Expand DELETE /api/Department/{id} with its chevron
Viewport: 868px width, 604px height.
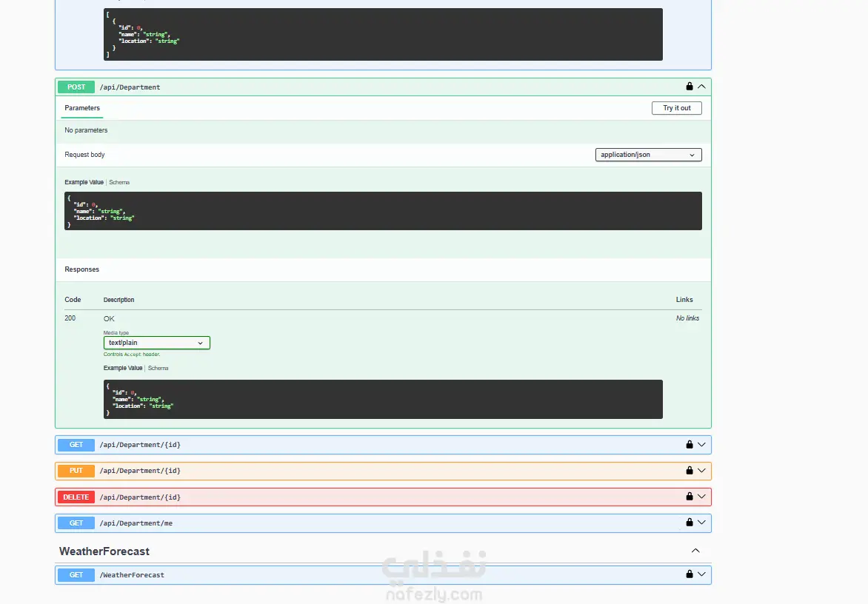point(701,496)
